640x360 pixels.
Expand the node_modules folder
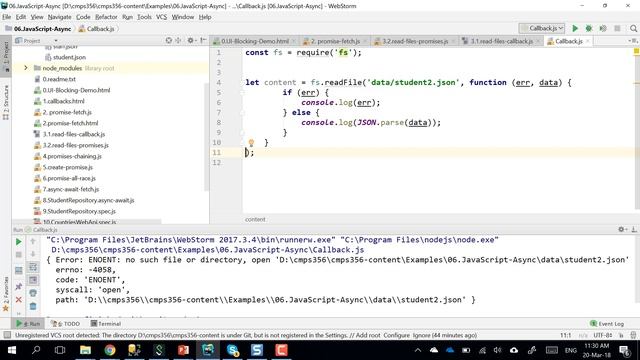pyautogui.click(x=26, y=68)
